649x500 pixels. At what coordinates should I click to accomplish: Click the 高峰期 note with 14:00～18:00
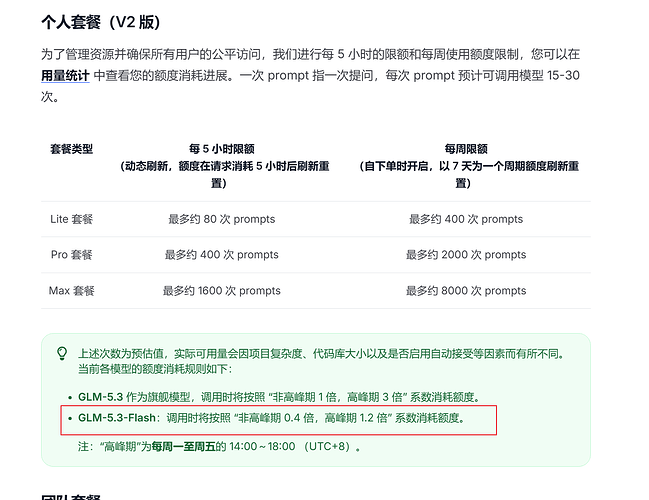[219, 447]
